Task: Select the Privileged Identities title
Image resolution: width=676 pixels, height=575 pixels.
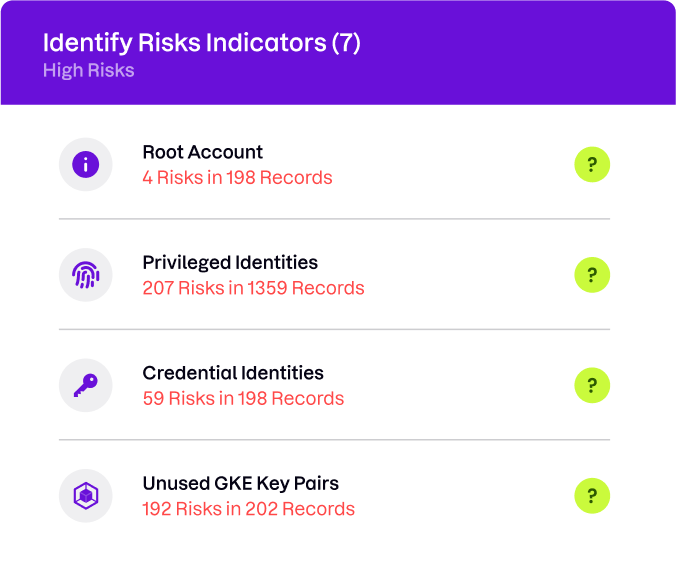Action: click(230, 263)
